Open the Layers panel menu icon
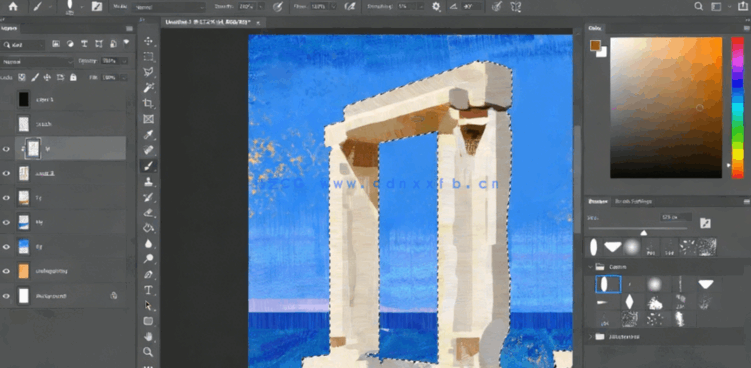 point(129,29)
